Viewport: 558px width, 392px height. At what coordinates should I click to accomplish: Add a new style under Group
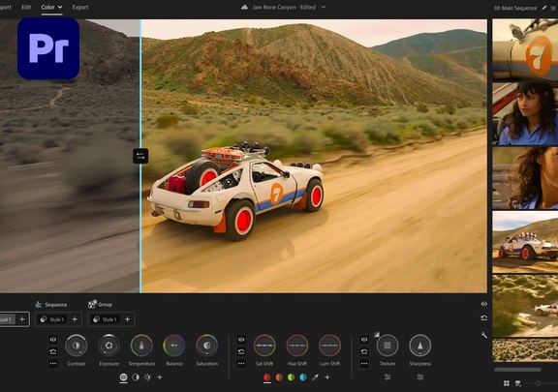click(x=128, y=319)
